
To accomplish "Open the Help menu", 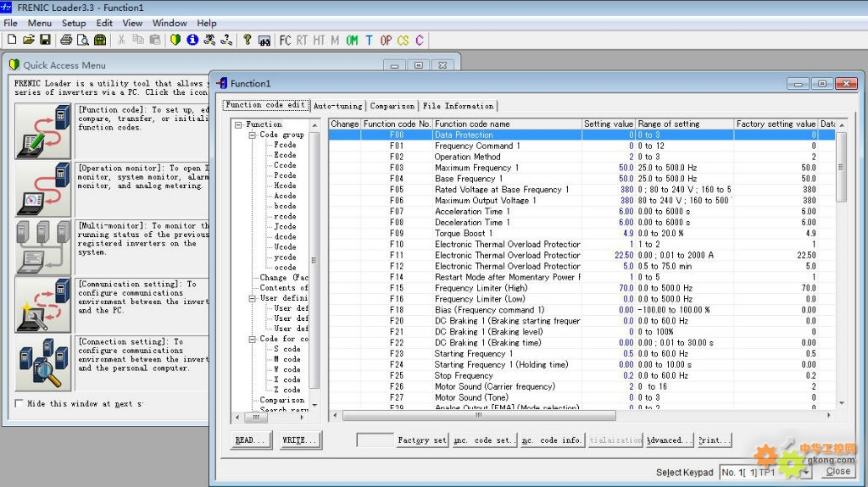I will (x=207, y=23).
